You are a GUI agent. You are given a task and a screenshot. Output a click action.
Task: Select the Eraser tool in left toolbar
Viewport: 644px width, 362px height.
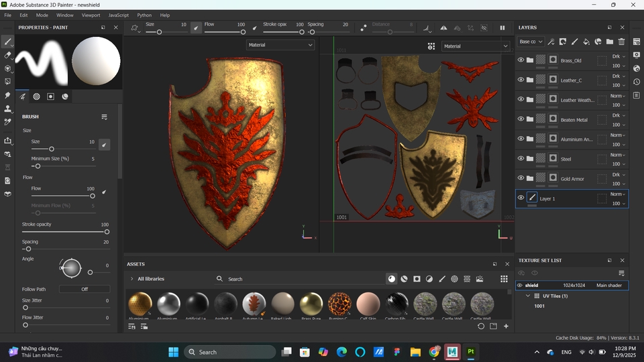tap(7, 55)
